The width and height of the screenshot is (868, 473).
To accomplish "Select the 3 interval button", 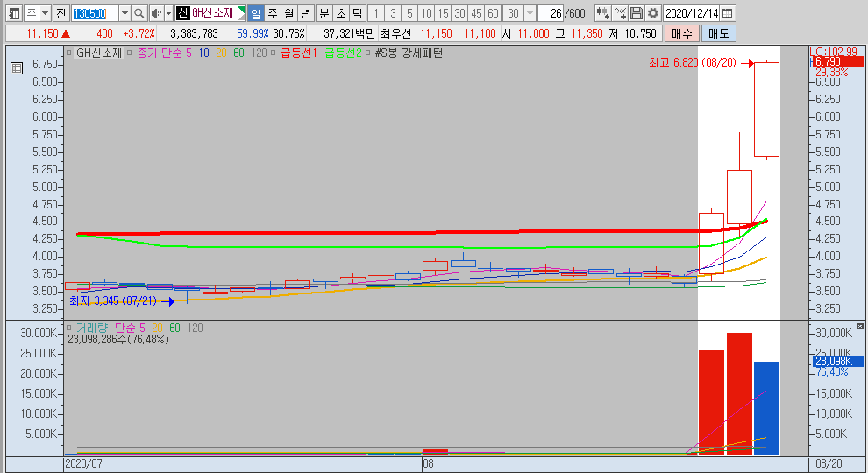I will pyautogui.click(x=393, y=13).
